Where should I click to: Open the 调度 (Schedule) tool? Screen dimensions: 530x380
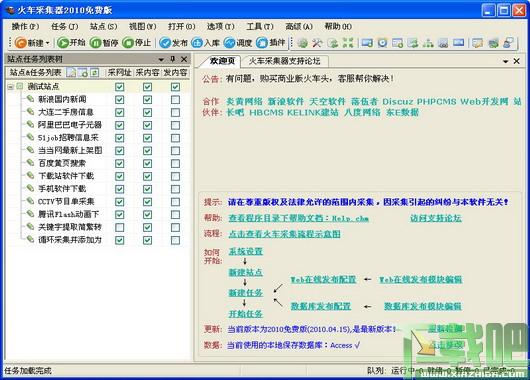pos(238,43)
